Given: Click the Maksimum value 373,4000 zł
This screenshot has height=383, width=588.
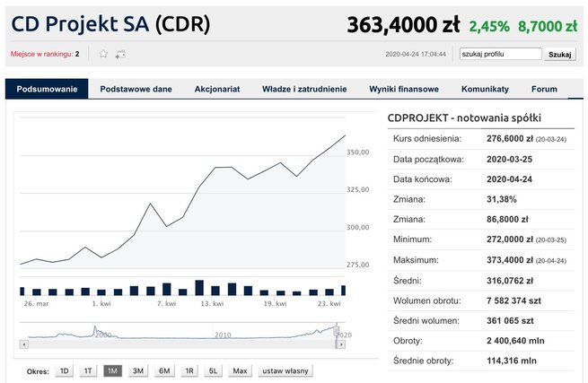Looking at the screenshot, I should (x=510, y=260).
